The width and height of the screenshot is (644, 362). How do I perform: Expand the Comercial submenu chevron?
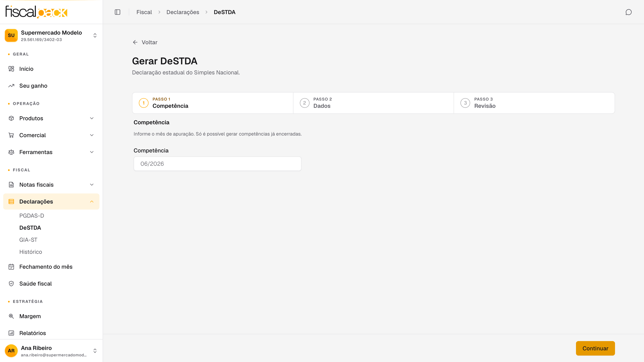coord(92,135)
